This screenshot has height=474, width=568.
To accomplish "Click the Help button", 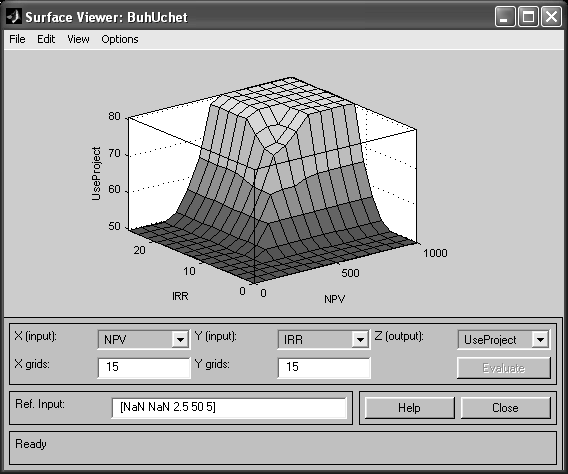I will [409, 408].
